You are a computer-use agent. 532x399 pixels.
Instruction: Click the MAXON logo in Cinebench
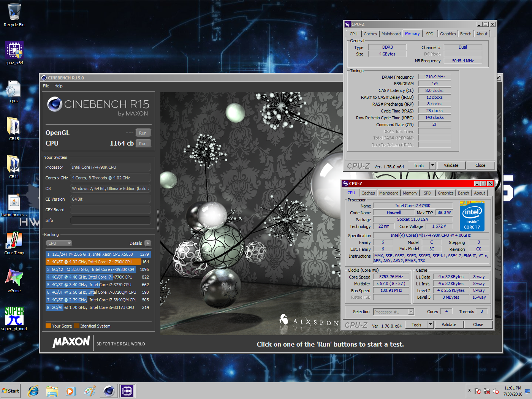pos(71,342)
